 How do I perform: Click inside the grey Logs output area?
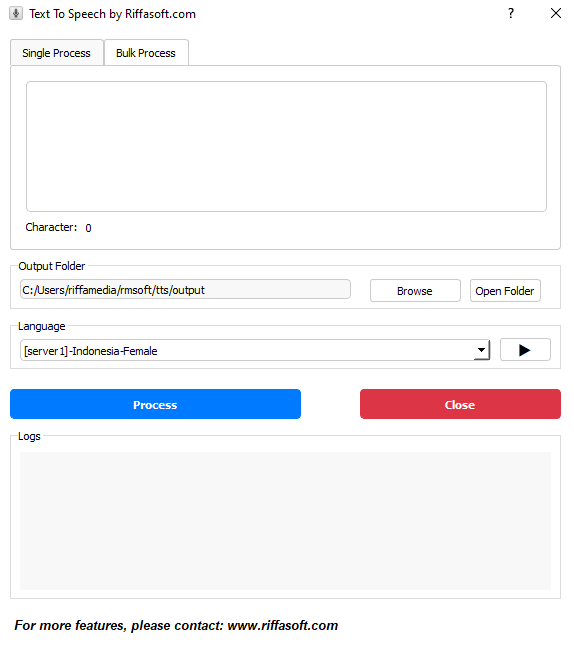pyautogui.click(x=285, y=521)
